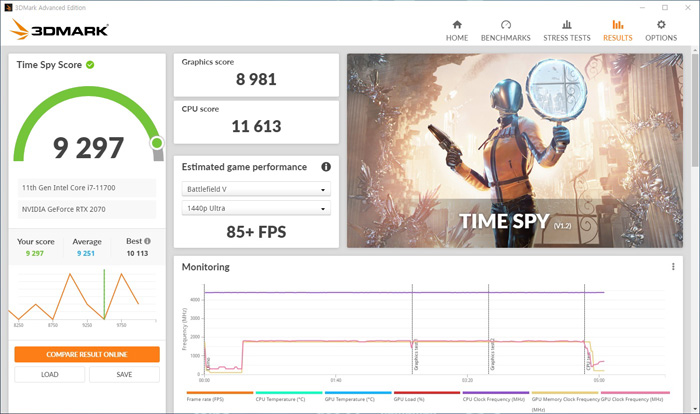Click the Save button
The height and width of the screenshot is (414, 700).
click(x=124, y=374)
